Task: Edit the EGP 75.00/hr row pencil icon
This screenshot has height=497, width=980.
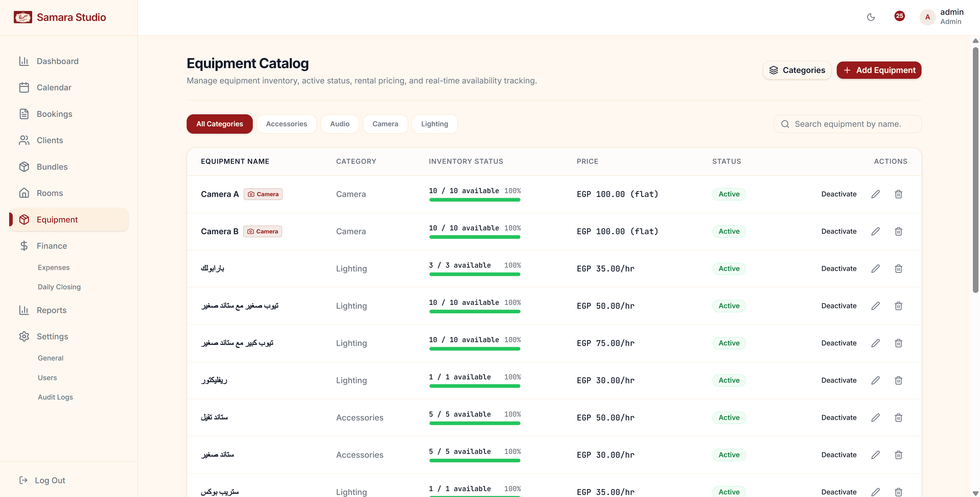Action: click(875, 343)
